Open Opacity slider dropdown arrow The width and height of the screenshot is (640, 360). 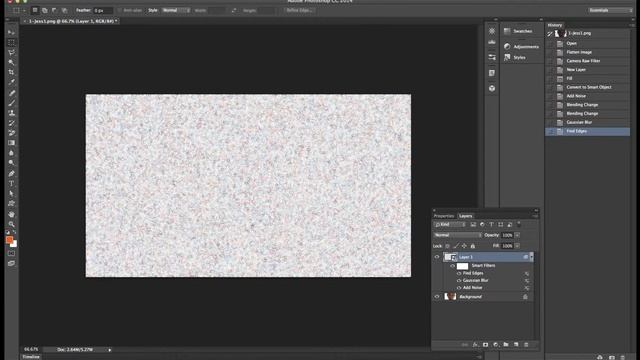point(517,235)
